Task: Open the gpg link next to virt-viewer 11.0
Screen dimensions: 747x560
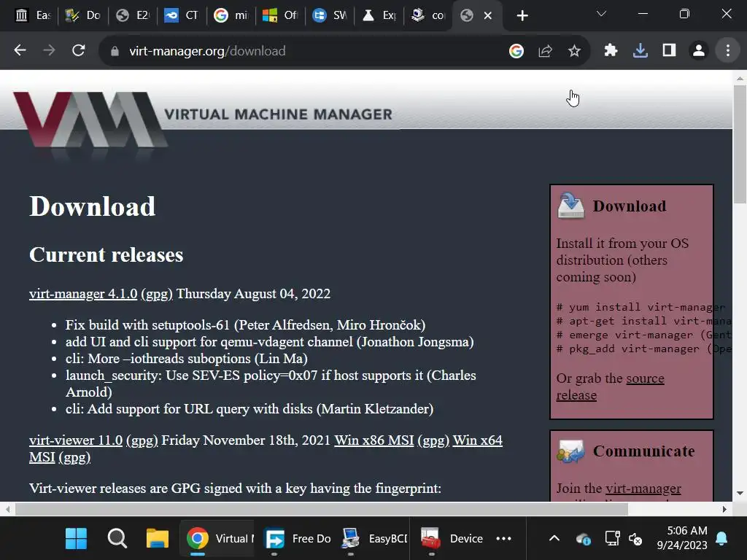Action: tap(142, 440)
